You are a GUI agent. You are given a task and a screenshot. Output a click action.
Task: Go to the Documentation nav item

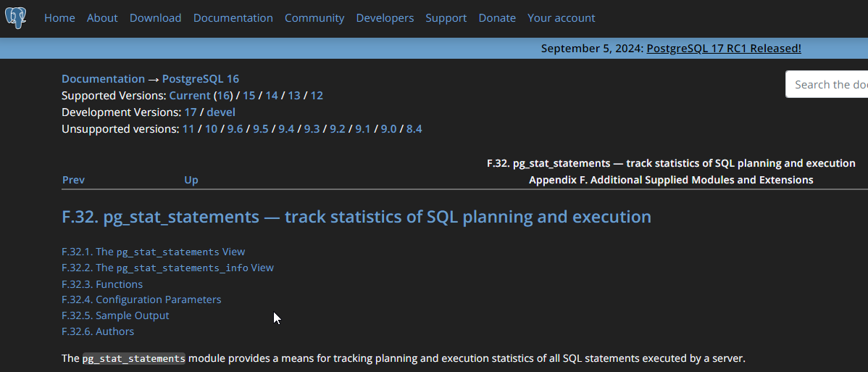tap(233, 18)
